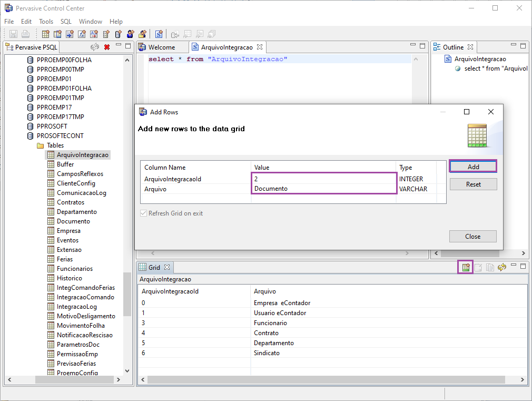Viewport: 532px width, 401px height.
Task: Click the new database toolbar icon
Action: coord(118,34)
